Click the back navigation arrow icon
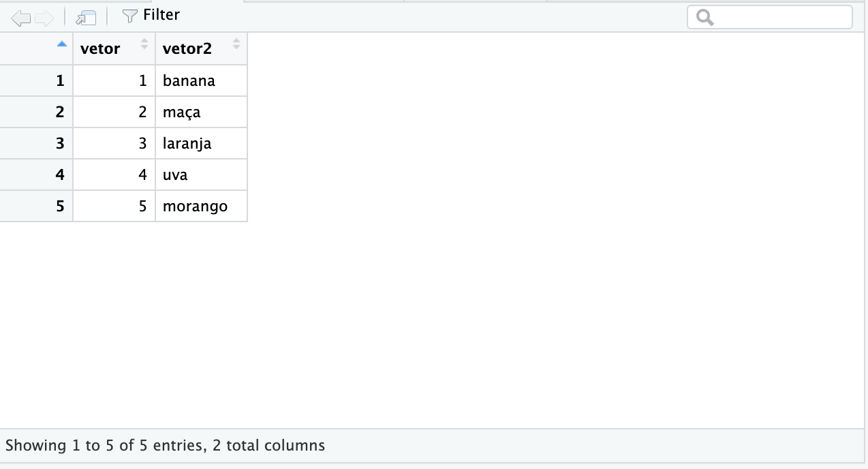Viewport: 868px width, 469px height. click(20, 18)
